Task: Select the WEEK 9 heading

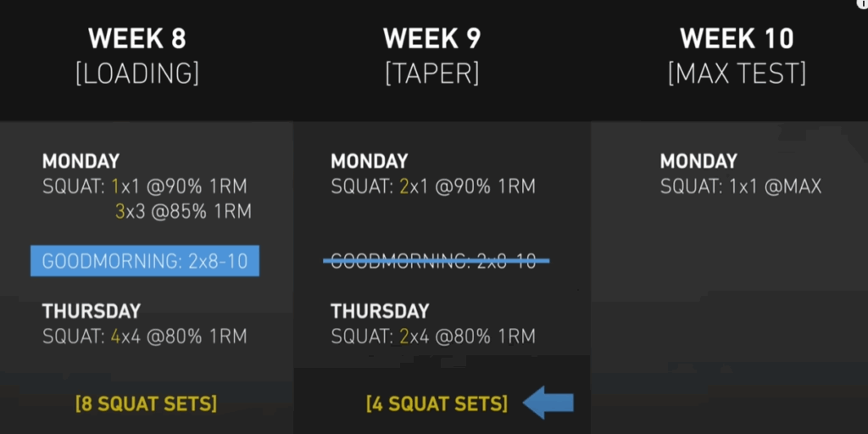Action: [x=432, y=39]
